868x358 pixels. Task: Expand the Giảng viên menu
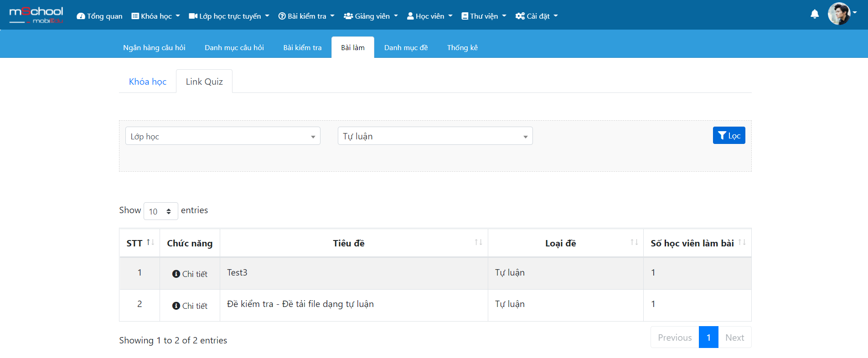[x=371, y=16]
